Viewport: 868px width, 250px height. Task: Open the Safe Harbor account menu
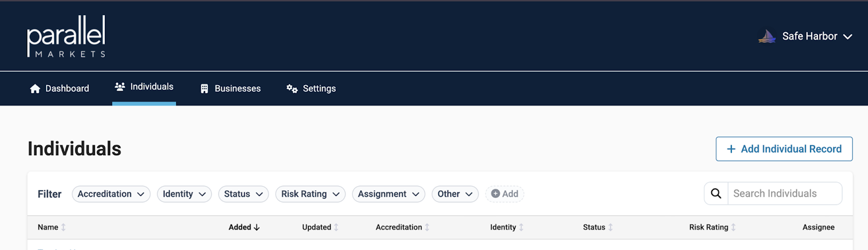point(816,36)
